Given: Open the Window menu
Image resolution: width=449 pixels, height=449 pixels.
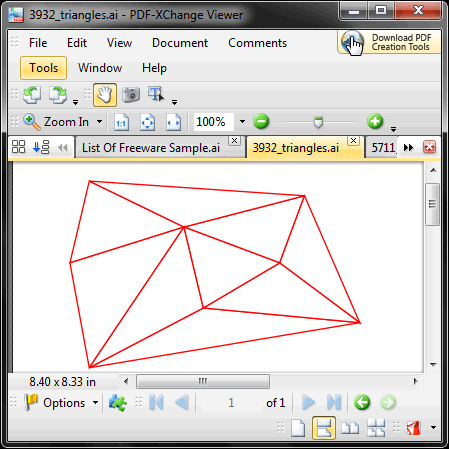Looking at the screenshot, I should pyautogui.click(x=100, y=68).
